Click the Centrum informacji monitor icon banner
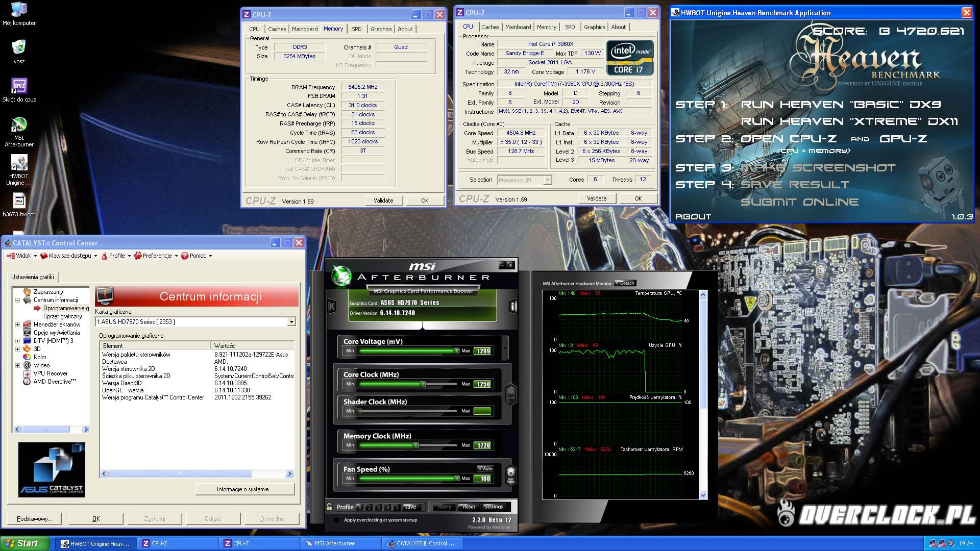 [105, 296]
